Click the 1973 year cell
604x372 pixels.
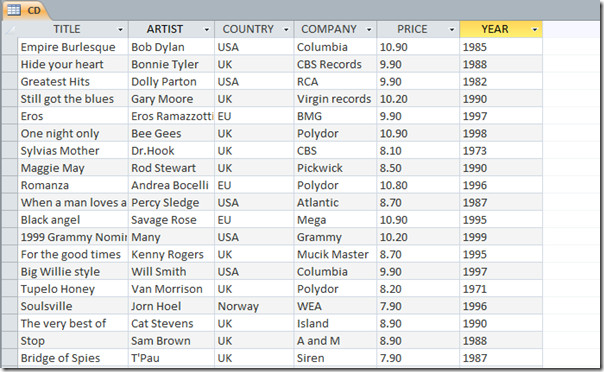501,151
